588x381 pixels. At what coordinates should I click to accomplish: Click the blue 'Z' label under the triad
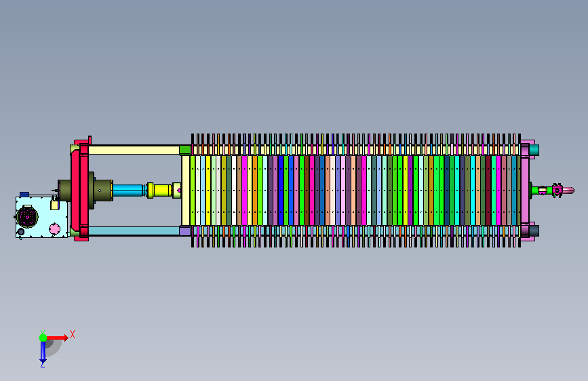43,365
